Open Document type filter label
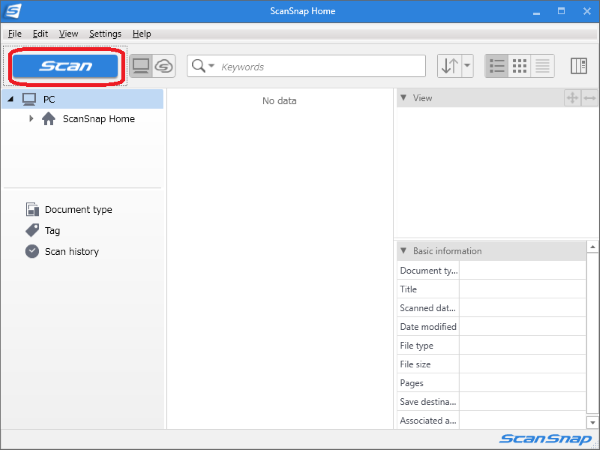The height and width of the screenshot is (450, 600). [78, 210]
